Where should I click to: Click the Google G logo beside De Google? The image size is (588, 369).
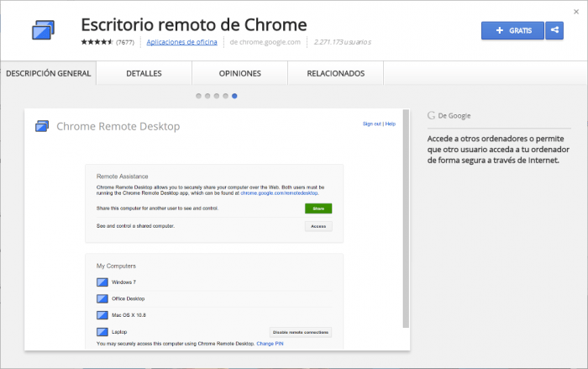431,116
